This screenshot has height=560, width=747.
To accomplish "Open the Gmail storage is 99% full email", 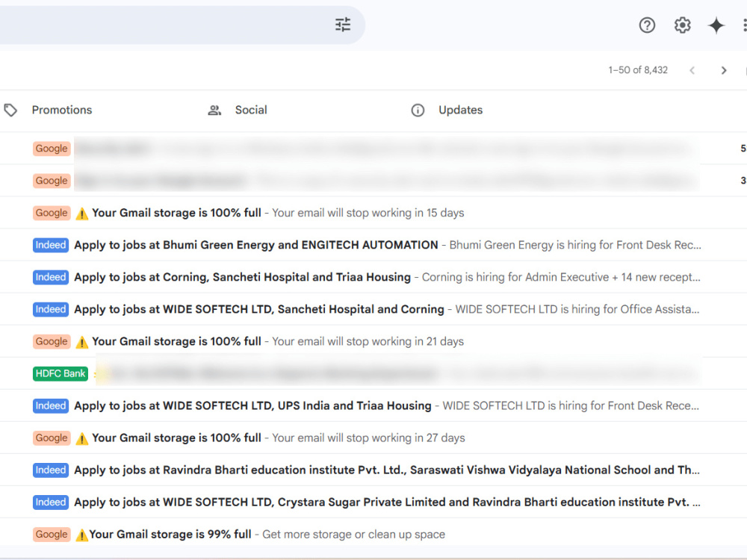I will coord(373,534).
